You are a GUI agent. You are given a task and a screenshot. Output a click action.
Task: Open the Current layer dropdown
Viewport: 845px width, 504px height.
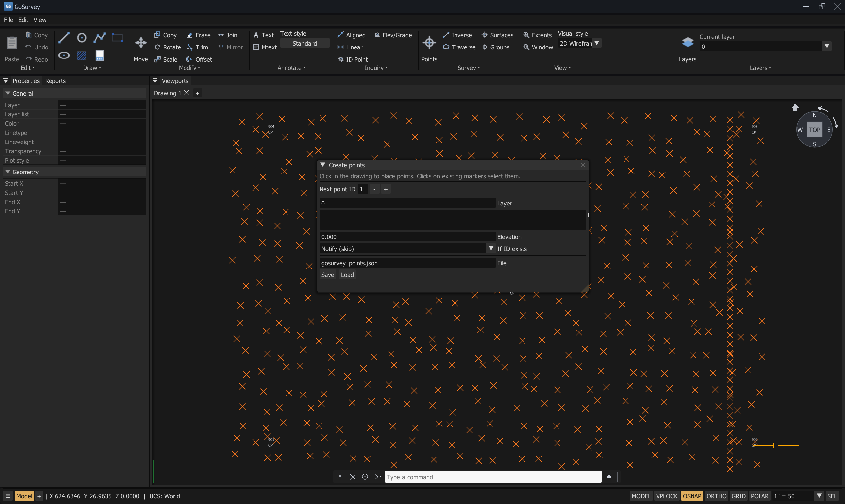pos(827,46)
